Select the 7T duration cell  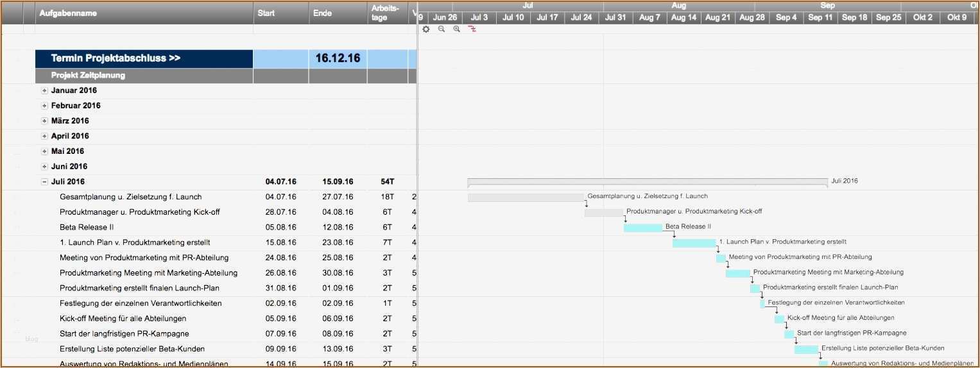tap(388, 242)
